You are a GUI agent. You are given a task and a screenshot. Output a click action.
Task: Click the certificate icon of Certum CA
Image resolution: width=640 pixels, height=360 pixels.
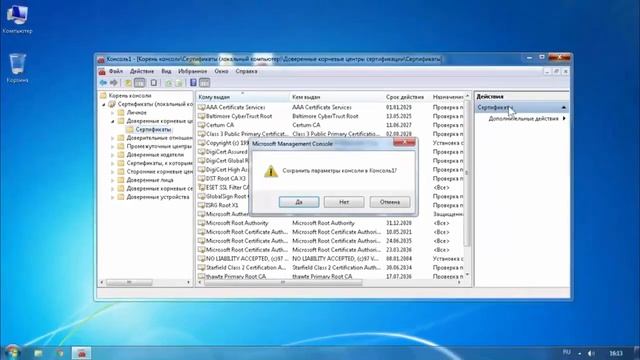[202, 125]
